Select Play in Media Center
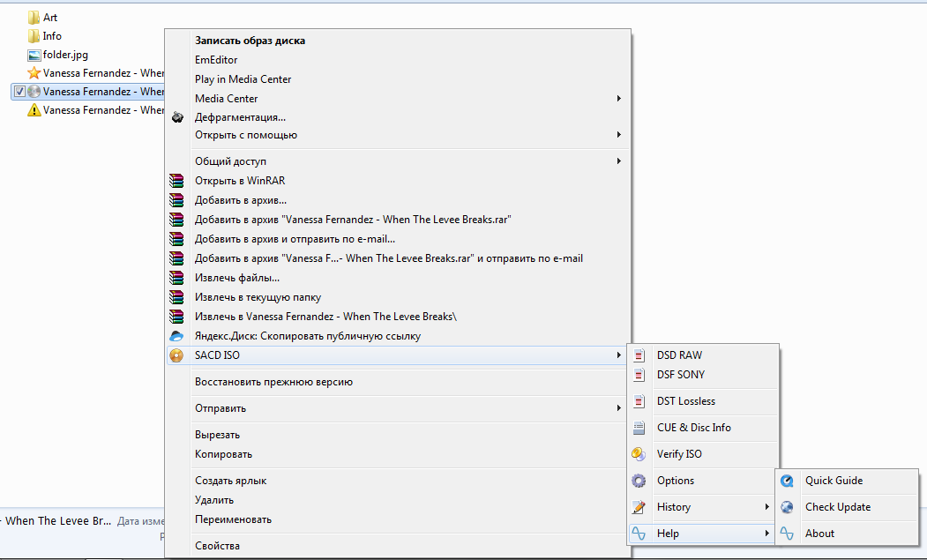927x560 pixels. coord(243,79)
